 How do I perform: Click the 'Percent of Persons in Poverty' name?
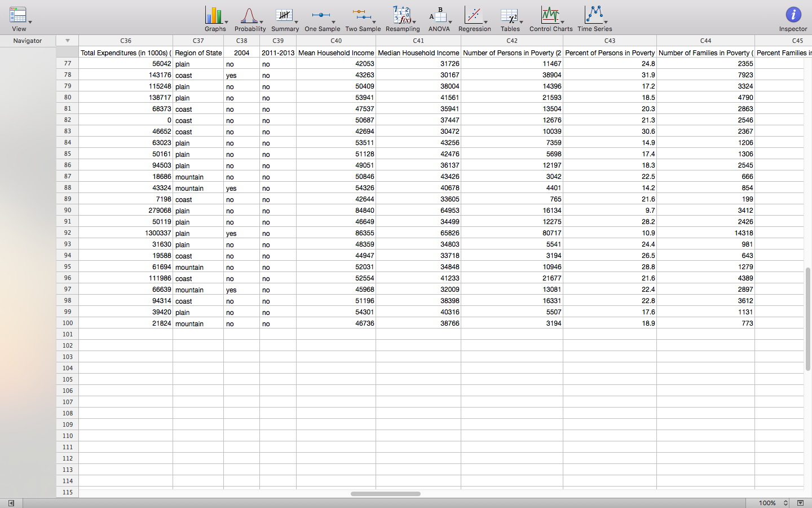(610, 53)
